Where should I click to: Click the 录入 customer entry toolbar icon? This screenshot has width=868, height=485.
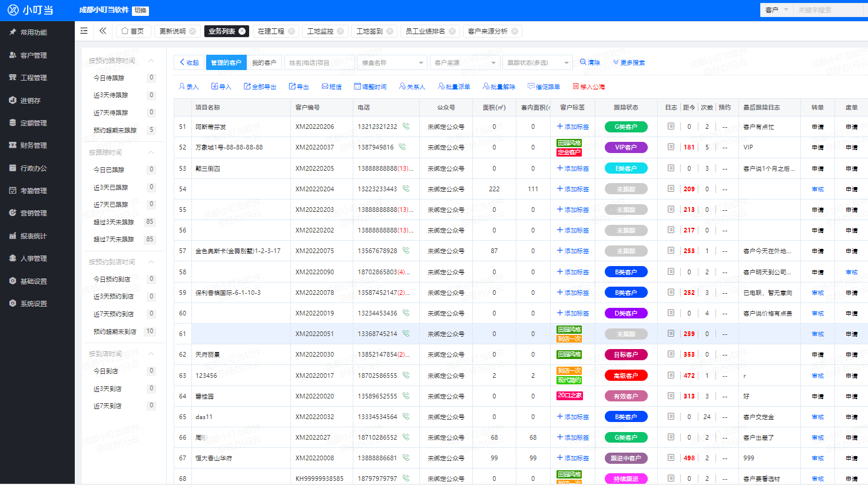tap(188, 87)
